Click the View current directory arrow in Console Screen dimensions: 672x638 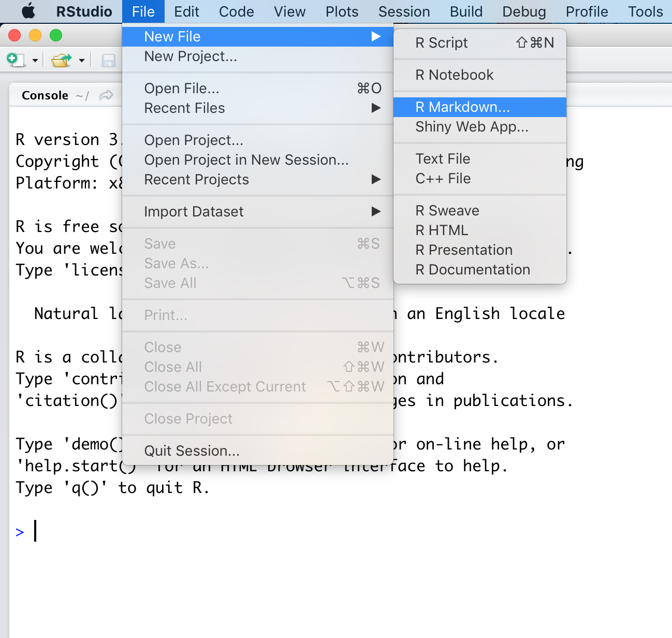point(106,95)
